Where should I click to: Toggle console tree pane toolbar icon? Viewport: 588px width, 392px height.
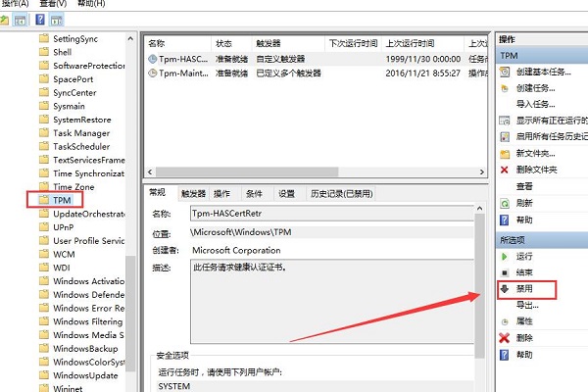coord(20,20)
